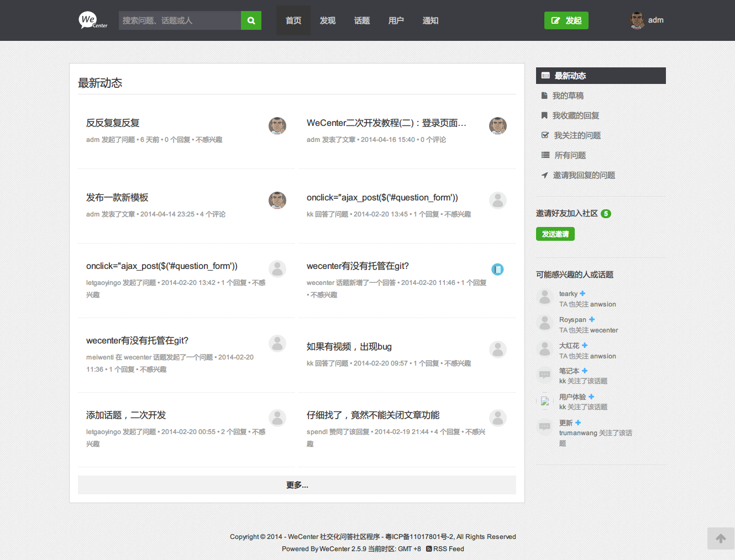Open article WeCenter二次开发教程(二)
This screenshot has height=560, width=735.
pyautogui.click(x=386, y=123)
